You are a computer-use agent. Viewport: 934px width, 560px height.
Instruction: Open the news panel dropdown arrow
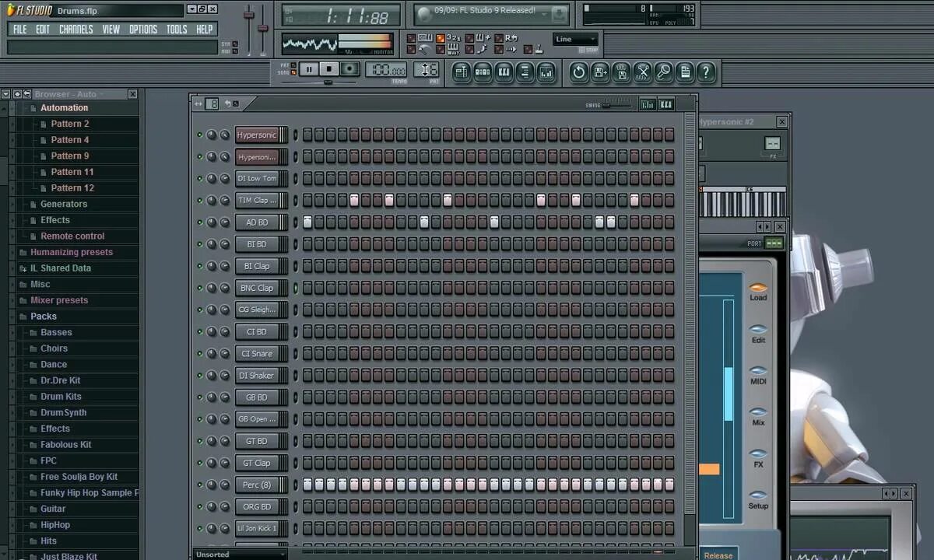click(544, 14)
